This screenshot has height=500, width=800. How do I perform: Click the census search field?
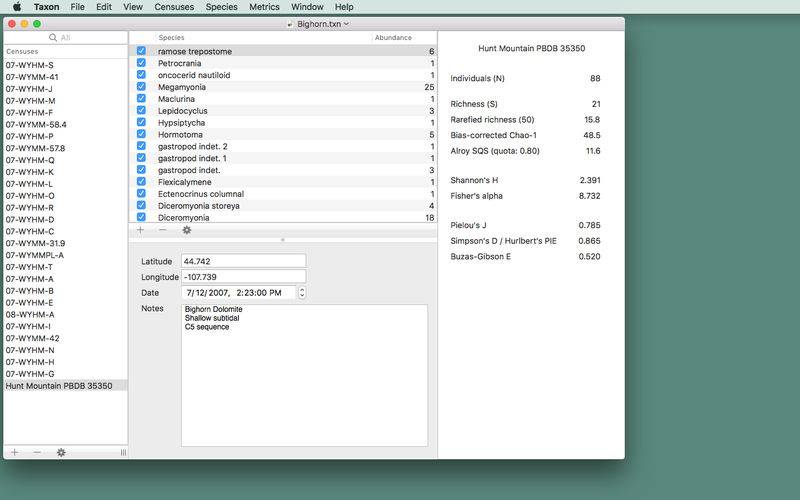[65, 38]
